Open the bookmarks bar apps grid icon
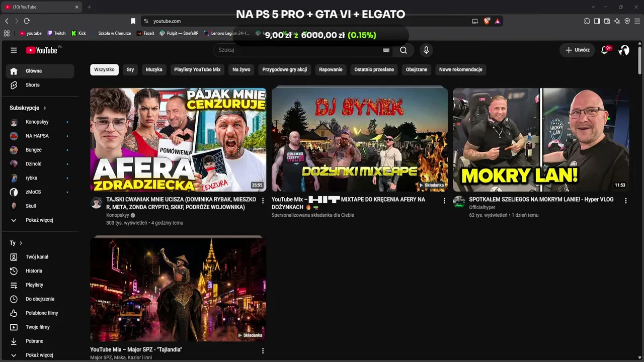This screenshot has width=644, height=362. pos(7,33)
